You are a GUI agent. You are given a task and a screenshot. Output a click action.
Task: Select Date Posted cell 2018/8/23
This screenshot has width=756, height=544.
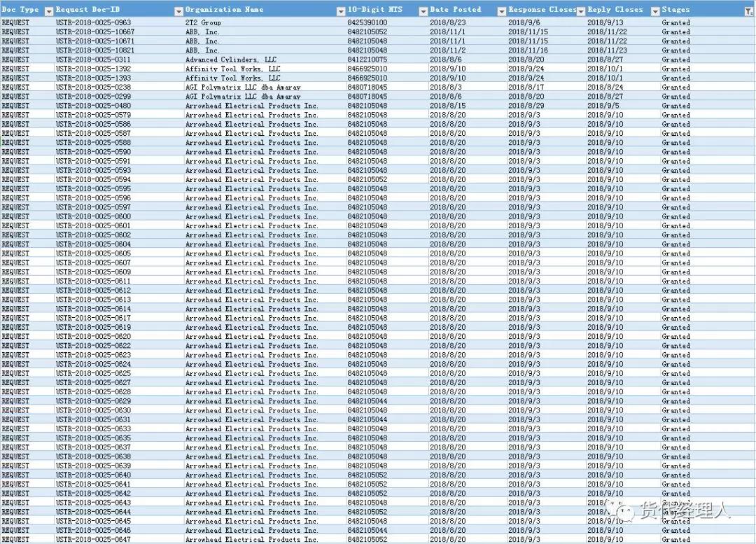tap(467, 22)
